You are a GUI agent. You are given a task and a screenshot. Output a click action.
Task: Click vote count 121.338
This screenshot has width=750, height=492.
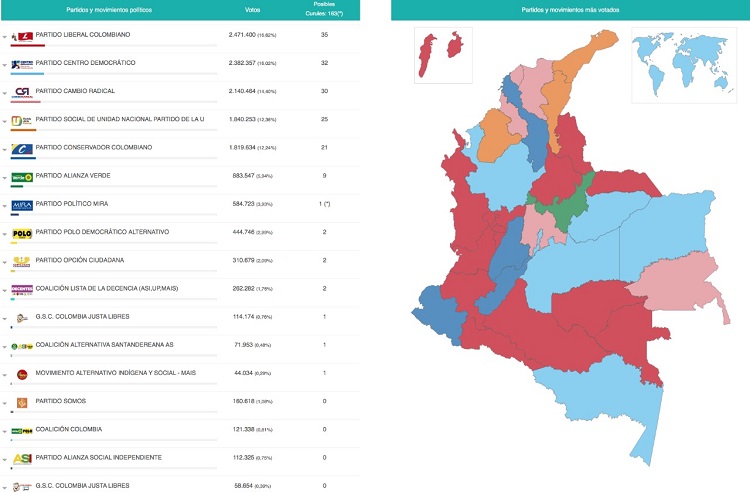click(x=243, y=429)
